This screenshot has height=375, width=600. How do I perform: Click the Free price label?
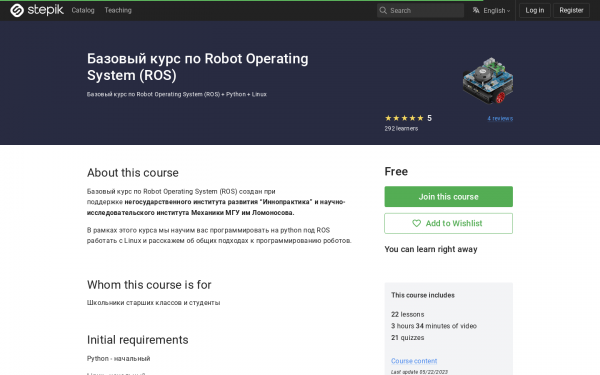[396, 171]
